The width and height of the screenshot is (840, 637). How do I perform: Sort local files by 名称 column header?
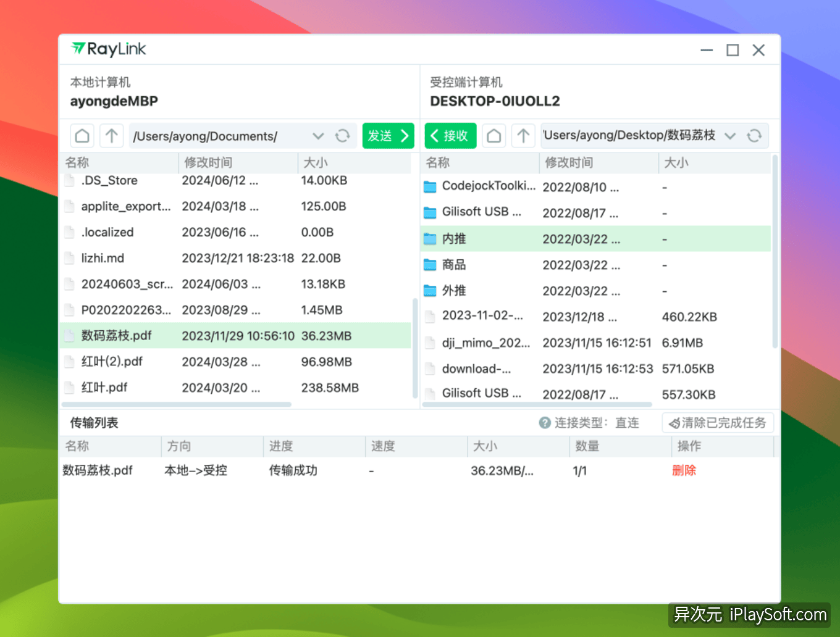click(x=77, y=162)
